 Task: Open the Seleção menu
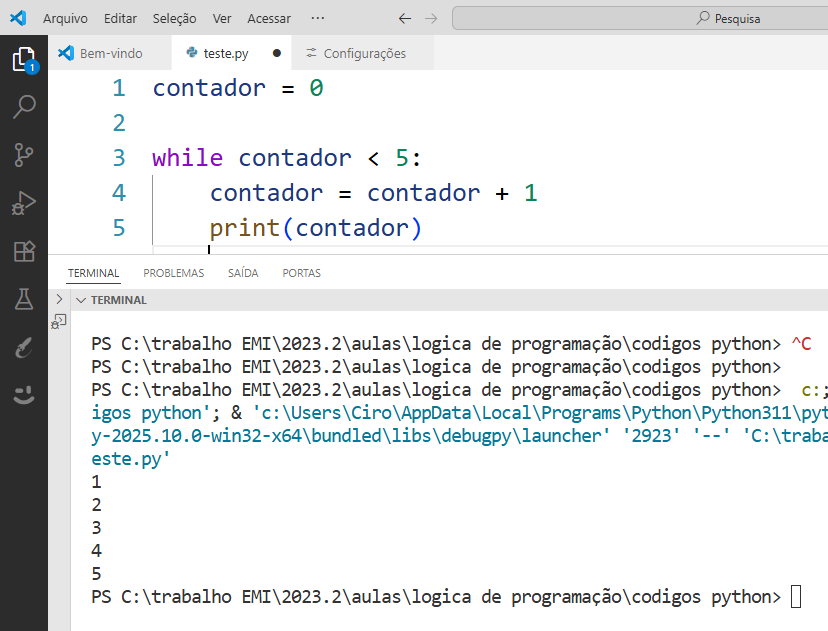click(175, 19)
